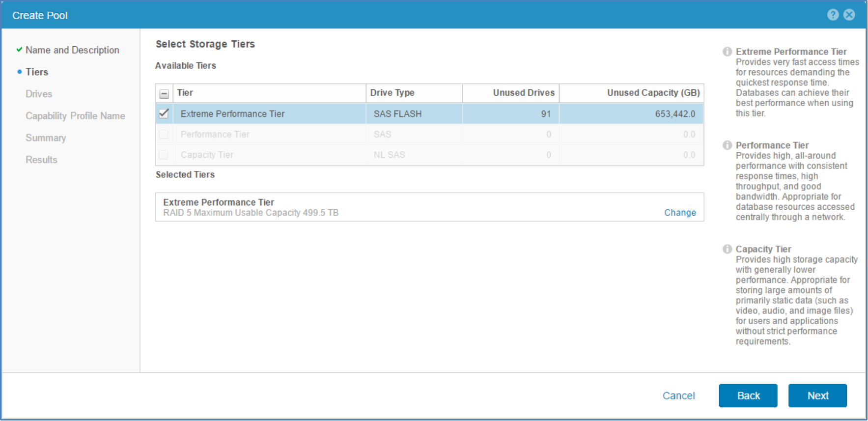Image resolution: width=868 pixels, height=421 pixels.
Task: Click the 91 unused drives value
Action: coord(546,114)
